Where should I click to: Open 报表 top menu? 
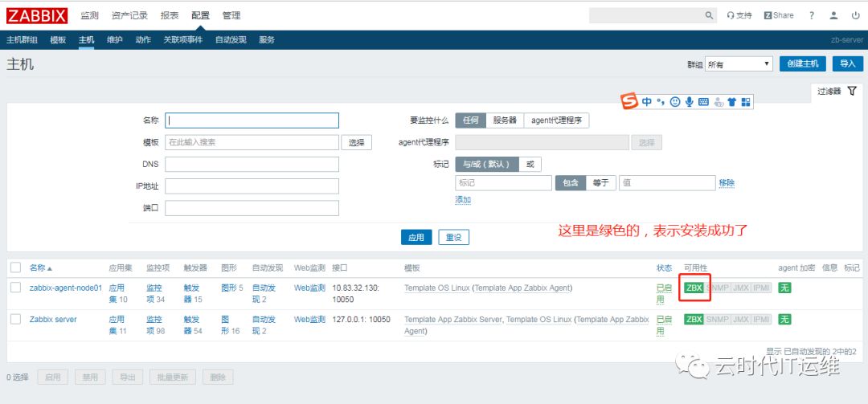pyautogui.click(x=170, y=15)
